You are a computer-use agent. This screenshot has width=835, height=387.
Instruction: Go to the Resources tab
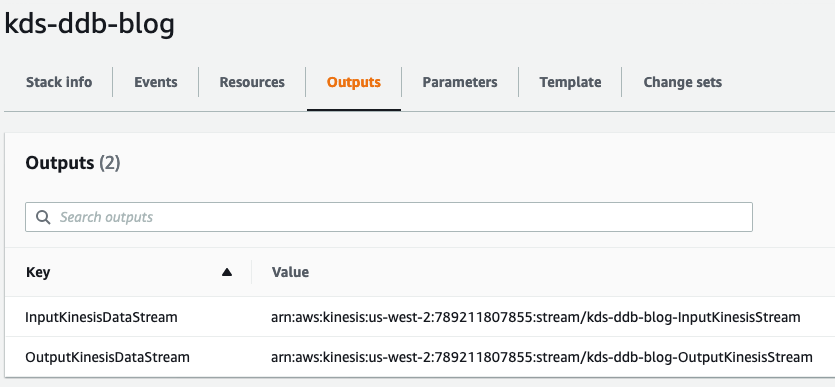pos(252,83)
